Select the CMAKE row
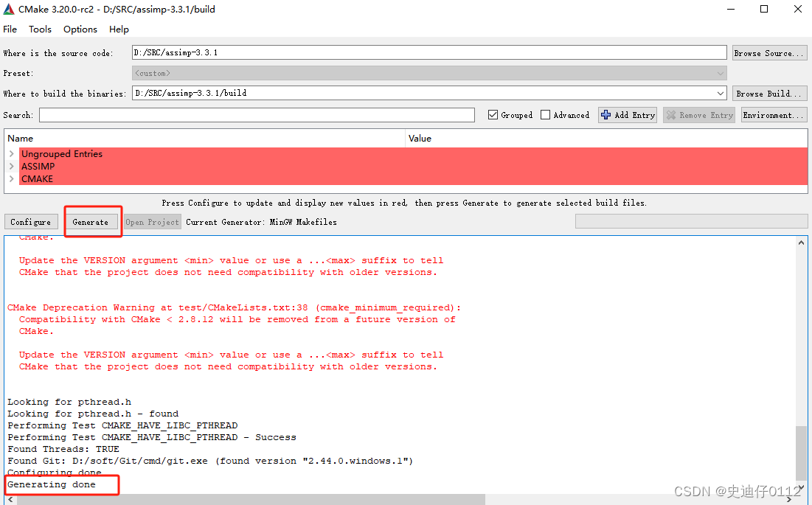 413,178
